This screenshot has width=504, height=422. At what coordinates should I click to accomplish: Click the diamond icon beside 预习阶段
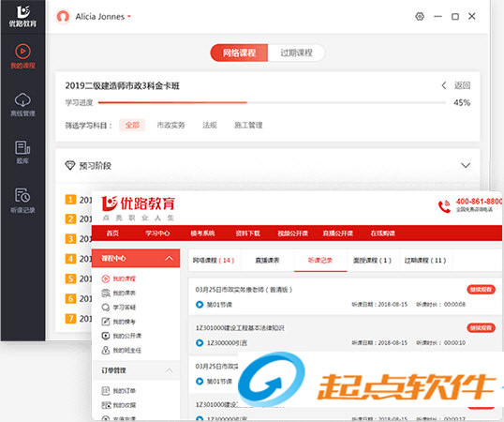point(69,165)
